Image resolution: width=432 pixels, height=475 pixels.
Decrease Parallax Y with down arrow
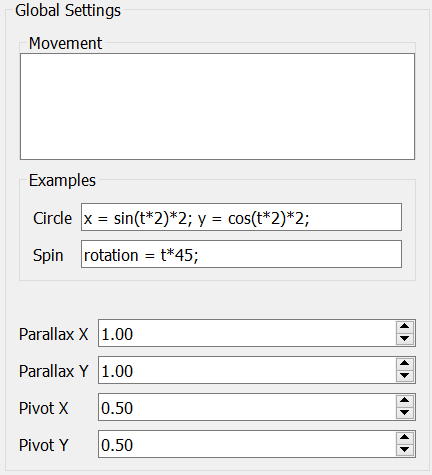pyautogui.click(x=405, y=376)
